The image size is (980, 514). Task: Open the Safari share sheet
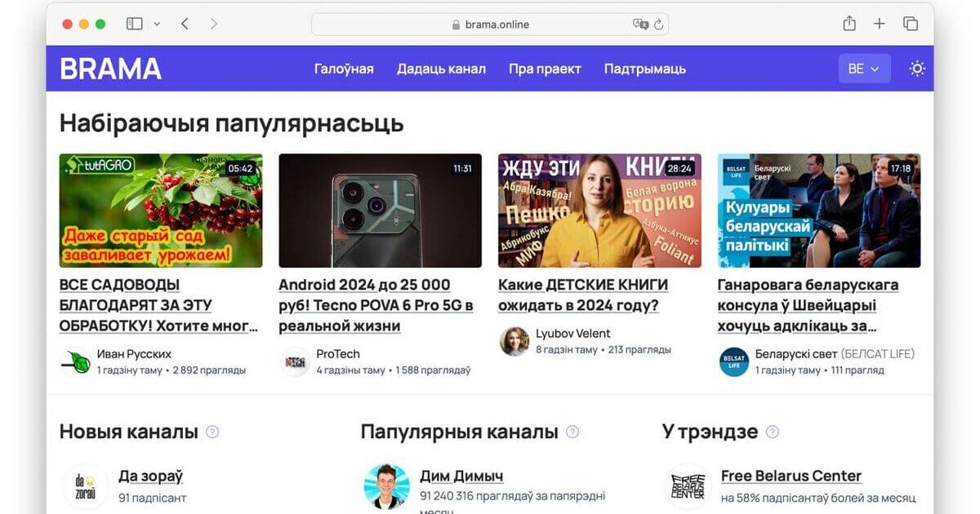click(849, 23)
